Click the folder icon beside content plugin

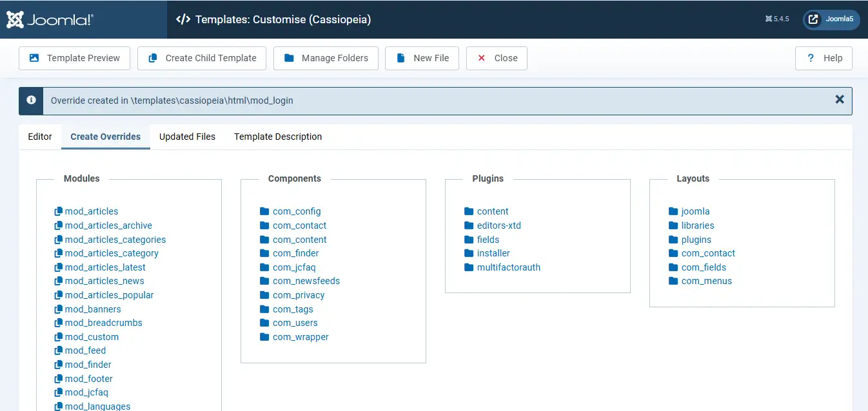point(469,211)
